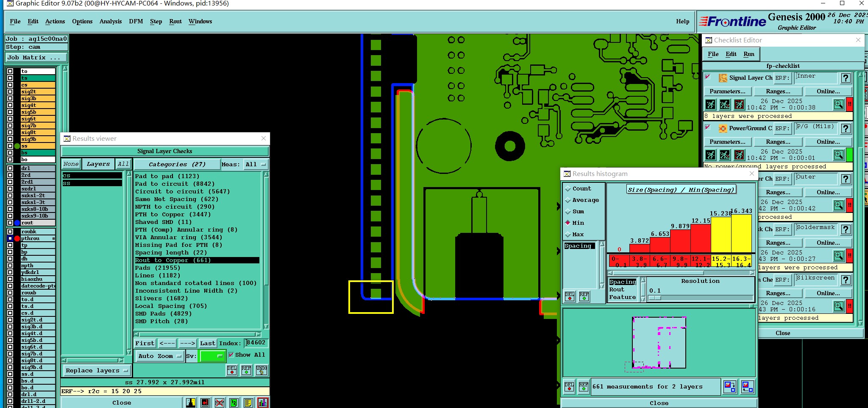Toggle Show All checkbox in Results viewer
Screen dimensions: 868x408
point(231,355)
